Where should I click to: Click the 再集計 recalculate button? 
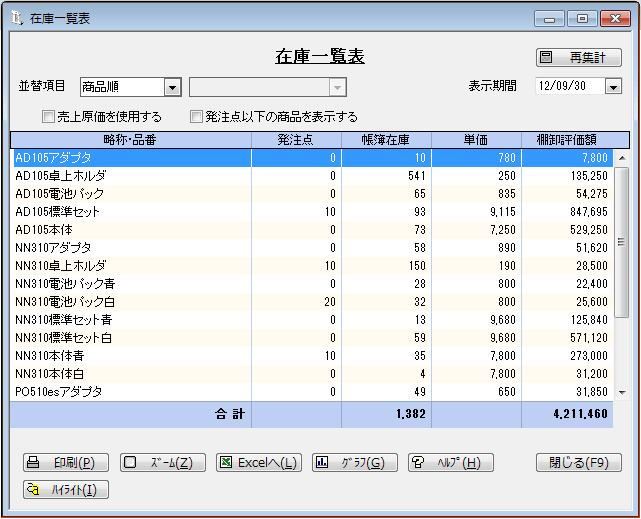[x=578, y=58]
